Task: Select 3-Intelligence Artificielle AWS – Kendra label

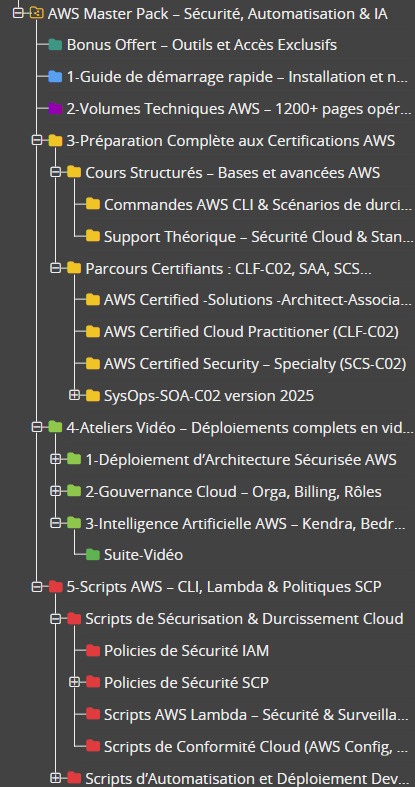Action: pos(245,523)
